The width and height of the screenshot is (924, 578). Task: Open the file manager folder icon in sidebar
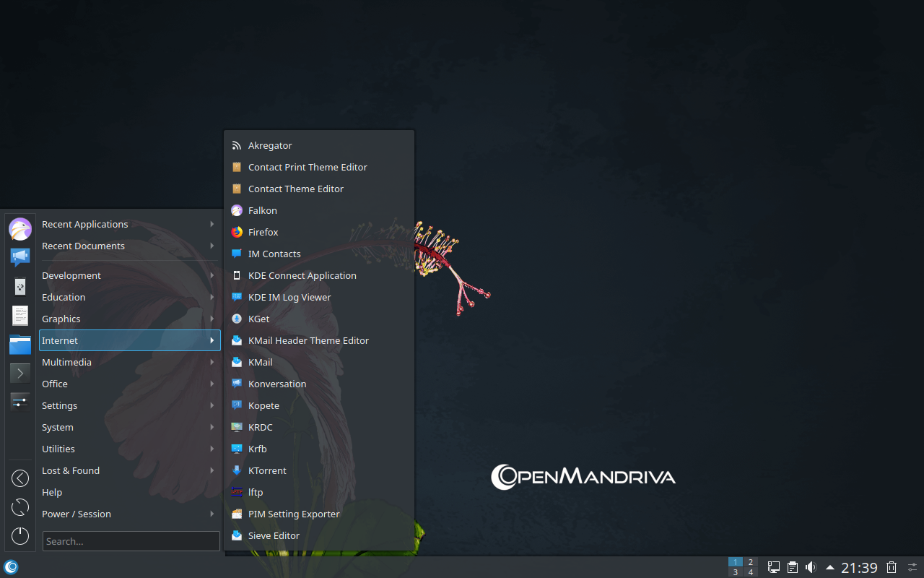point(20,345)
